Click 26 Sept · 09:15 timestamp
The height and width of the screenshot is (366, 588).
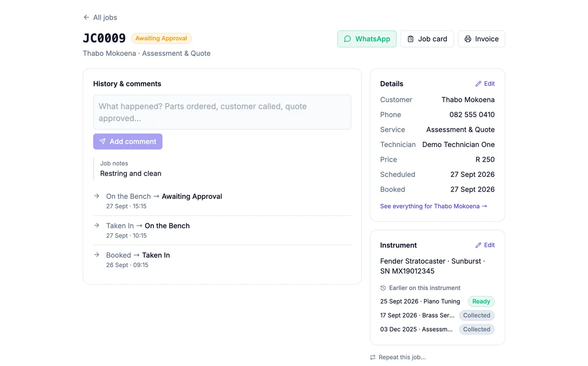127,265
